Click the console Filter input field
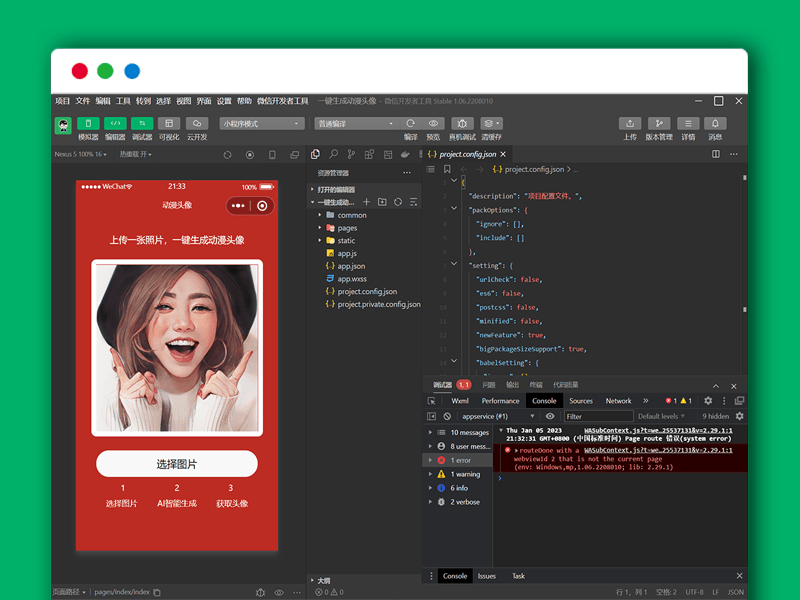800x600 pixels. [597, 416]
